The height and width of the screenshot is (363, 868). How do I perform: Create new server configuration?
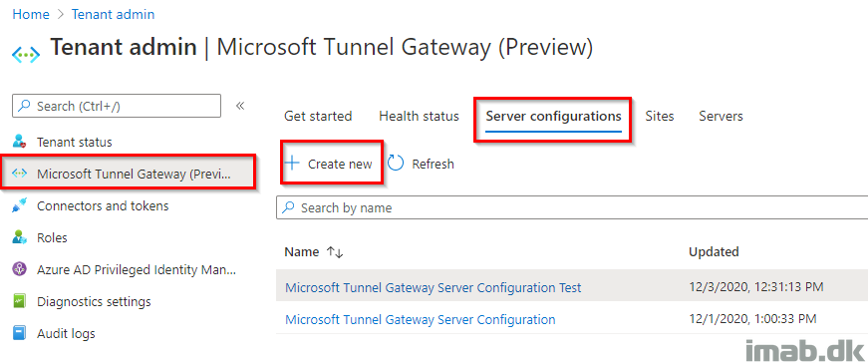click(x=328, y=164)
